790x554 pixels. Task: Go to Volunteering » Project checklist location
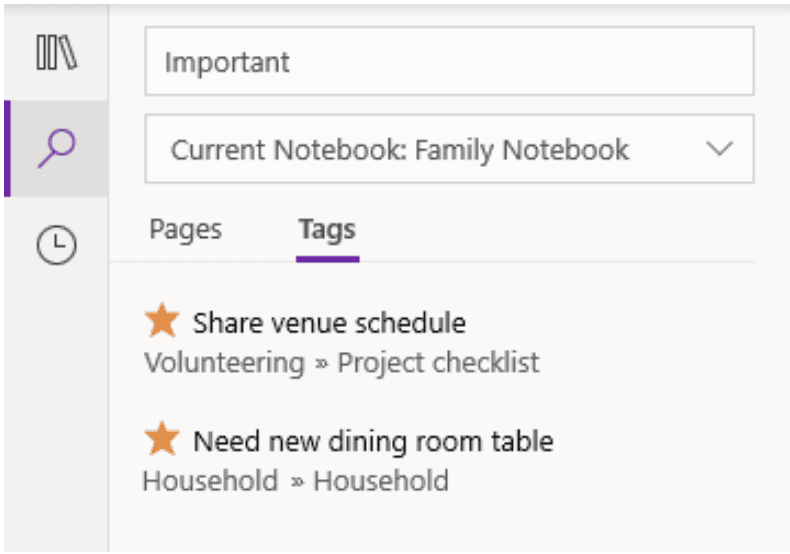click(342, 363)
